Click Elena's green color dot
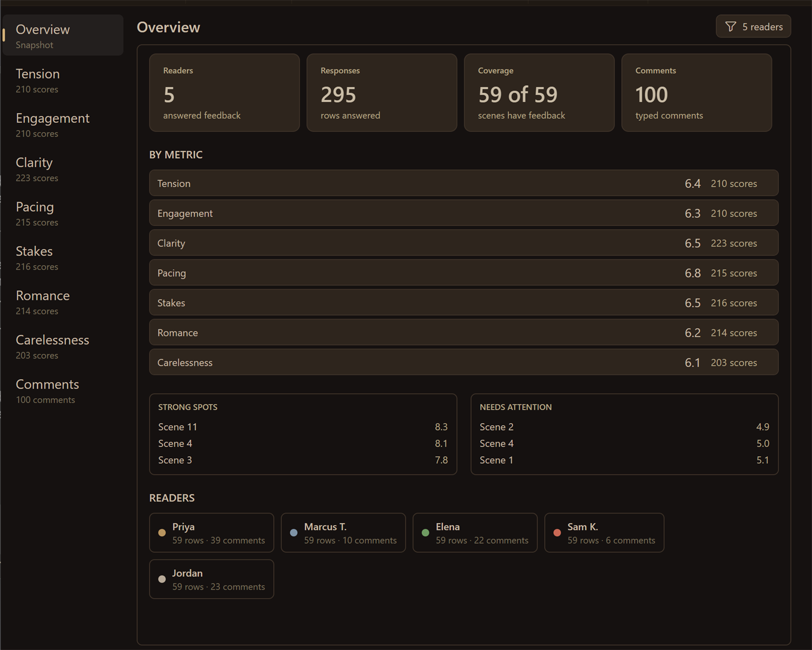The image size is (812, 650). click(x=425, y=533)
